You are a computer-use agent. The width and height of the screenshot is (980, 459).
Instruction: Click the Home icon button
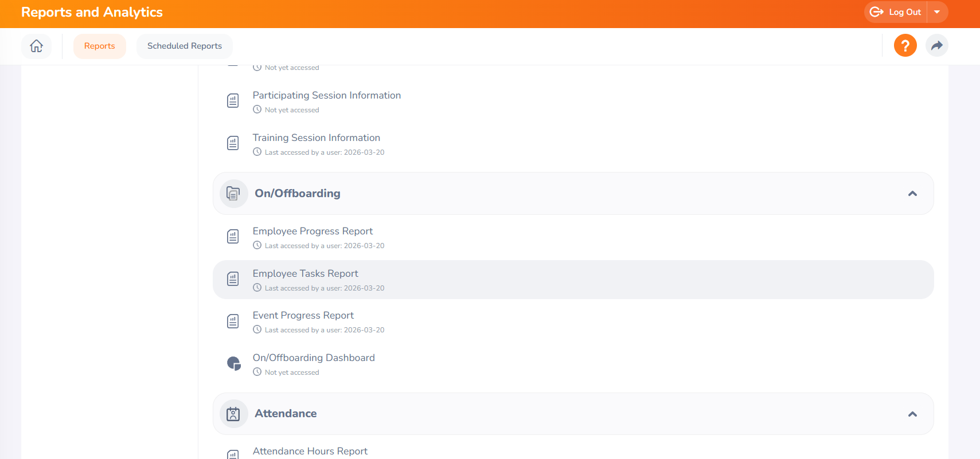pos(36,46)
